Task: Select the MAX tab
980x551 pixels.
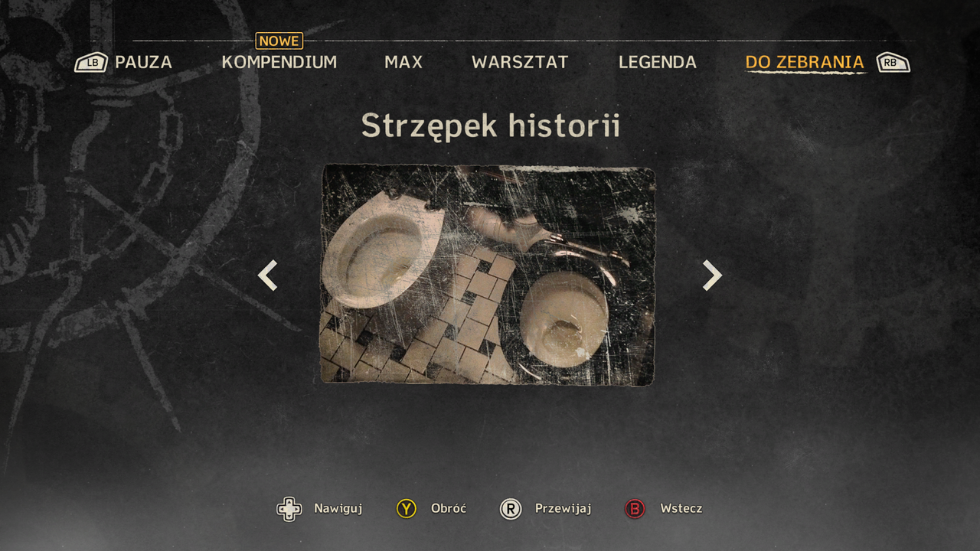Action: click(x=403, y=63)
